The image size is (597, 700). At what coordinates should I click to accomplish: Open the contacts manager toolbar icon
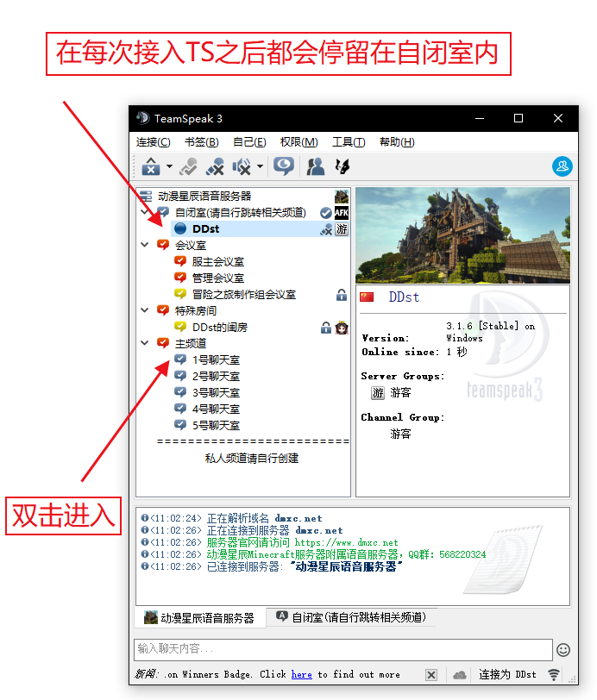pos(316,166)
